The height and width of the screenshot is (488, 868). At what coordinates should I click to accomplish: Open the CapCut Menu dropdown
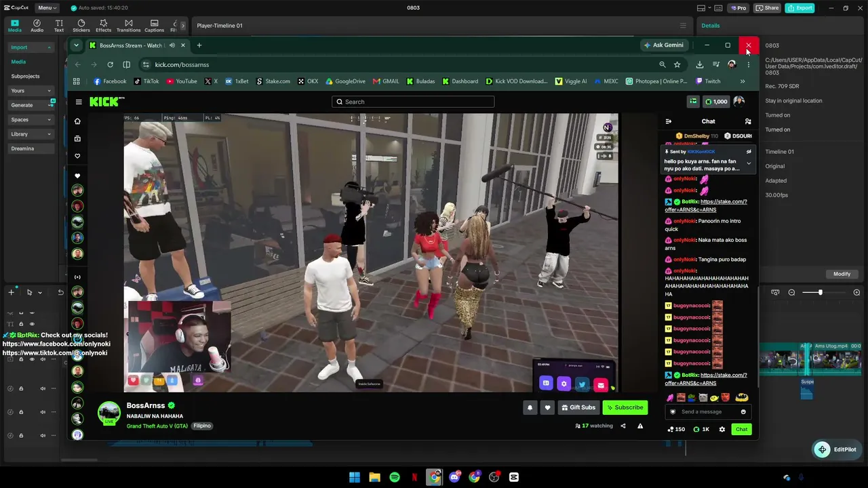click(x=47, y=7)
